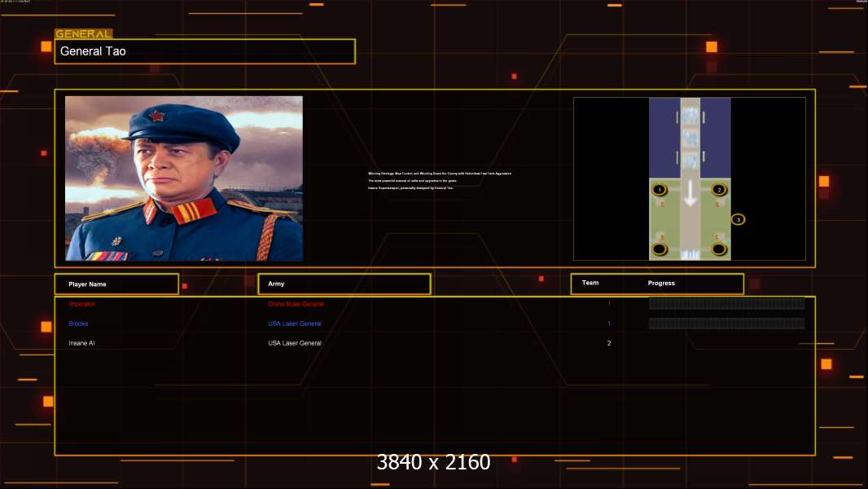The width and height of the screenshot is (868, 489).
Task: Click the 3840 x 2160 resolution text
Action: coord(433,462)
